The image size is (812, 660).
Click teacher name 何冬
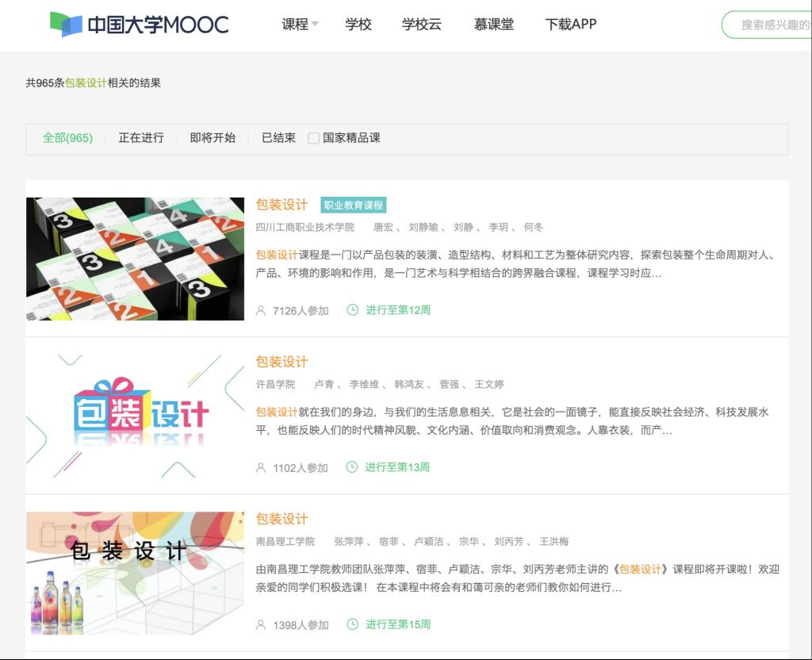[x=534, y=227]
